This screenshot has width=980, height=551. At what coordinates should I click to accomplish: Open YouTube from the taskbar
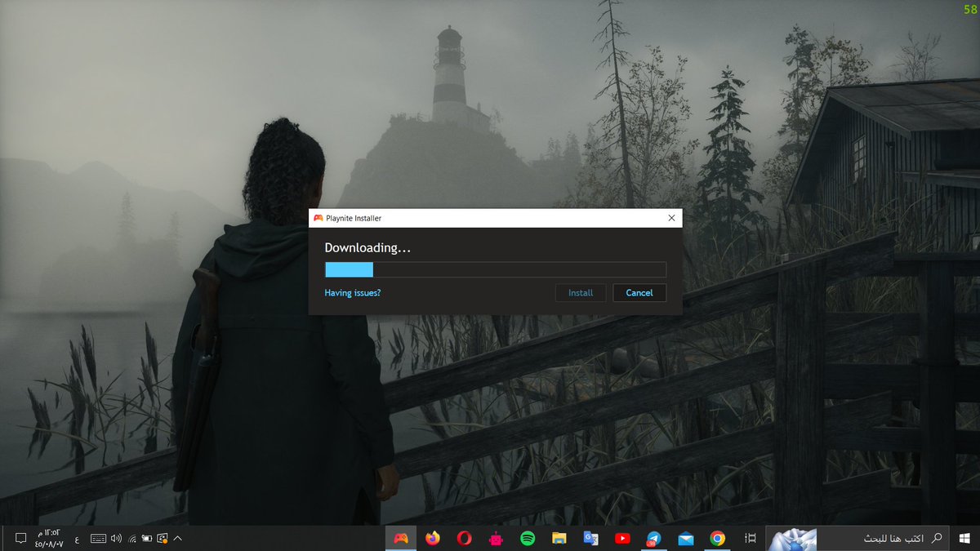[x=622, y=538]
